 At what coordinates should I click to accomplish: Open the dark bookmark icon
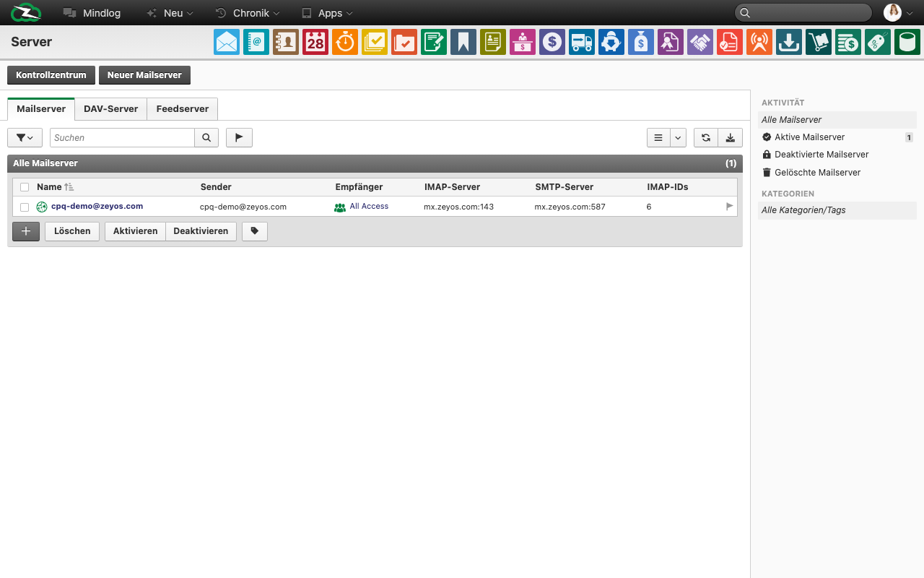(463, 42)
